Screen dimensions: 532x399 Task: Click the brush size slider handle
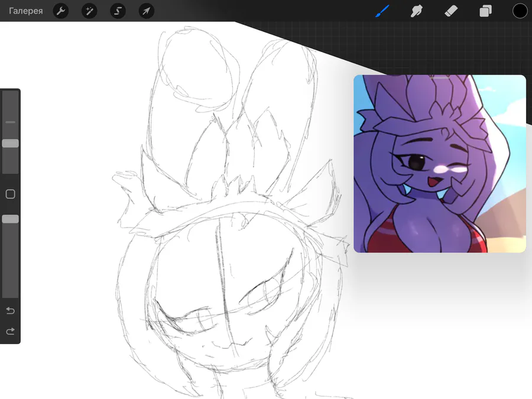pos(10,143)
